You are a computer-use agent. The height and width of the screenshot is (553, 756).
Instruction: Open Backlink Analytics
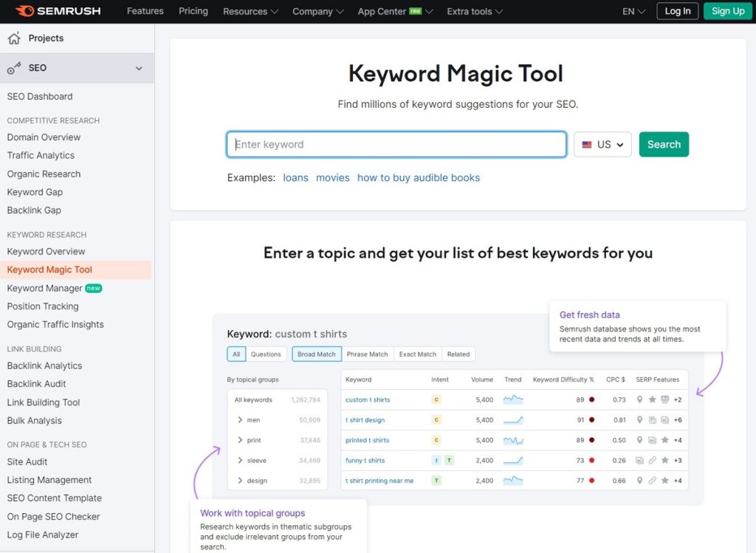44,366
